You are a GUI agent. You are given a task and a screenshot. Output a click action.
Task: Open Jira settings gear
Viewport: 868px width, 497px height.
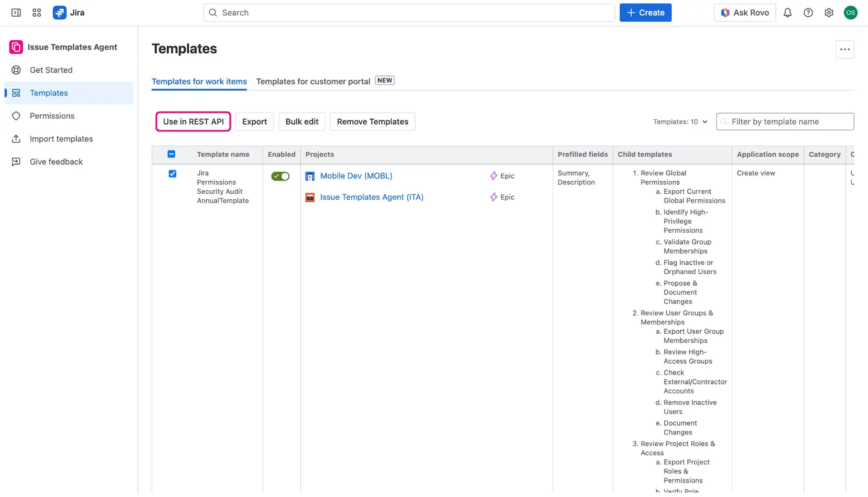point(829,12)
